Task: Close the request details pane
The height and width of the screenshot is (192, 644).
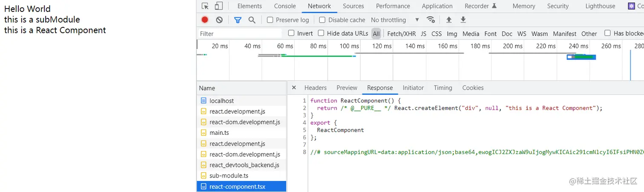Action: click(294, 87)
